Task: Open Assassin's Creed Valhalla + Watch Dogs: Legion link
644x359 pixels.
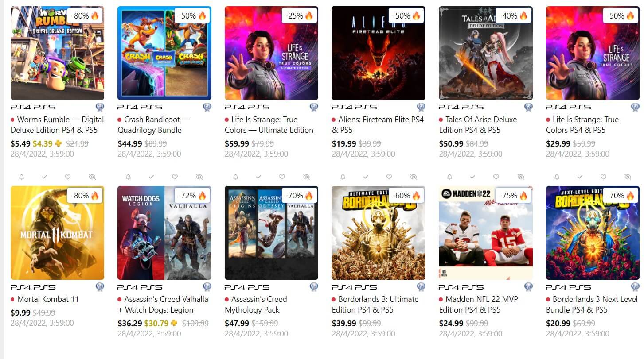Action: (x=163, y=305)
